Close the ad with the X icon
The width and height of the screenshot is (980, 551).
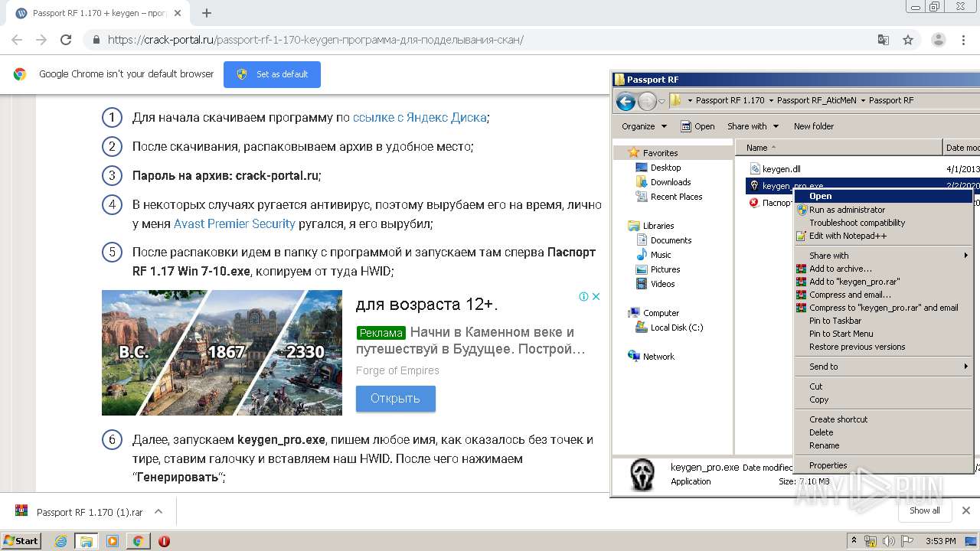coord(596,296)
